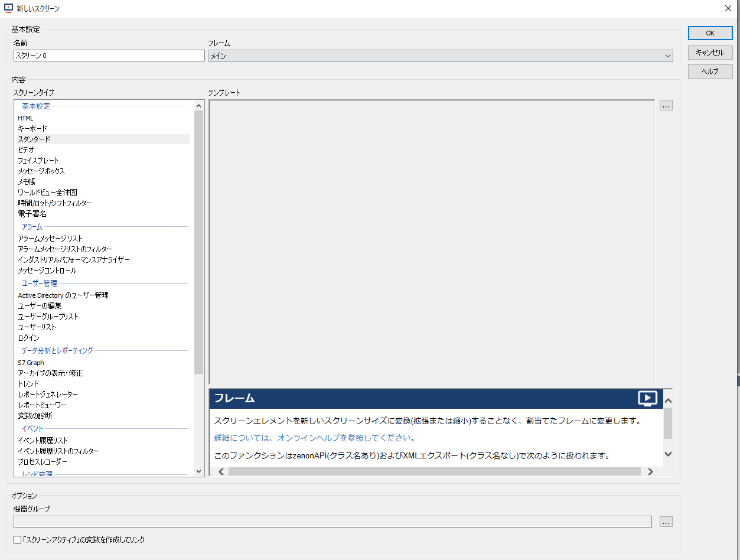The height and width of the screenshot is (560, 740).
Task: Click the 名前 input field with スクリーン 0
Action: pyautogui.click(x=109, y=56)
